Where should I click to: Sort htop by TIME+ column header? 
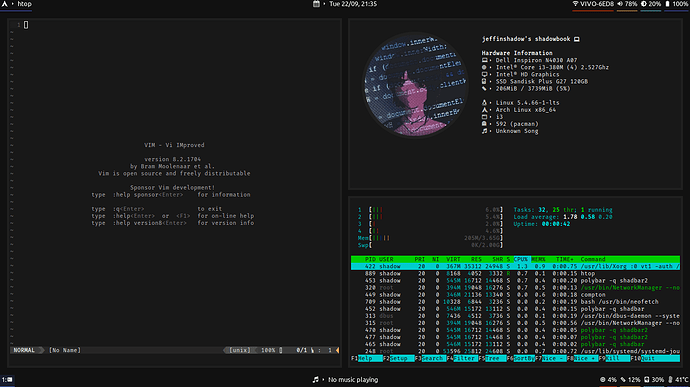coord(565,259)
